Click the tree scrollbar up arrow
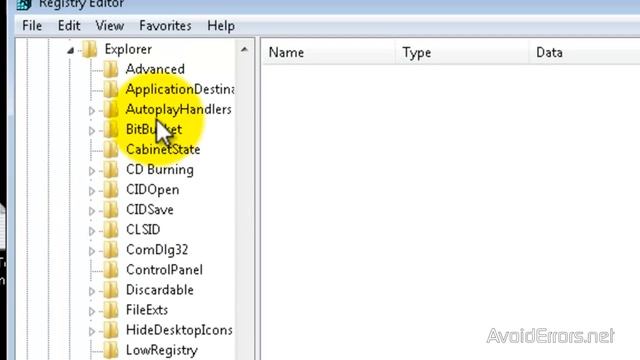The height and width of the screenshot is (360, 640). (244, 50)
